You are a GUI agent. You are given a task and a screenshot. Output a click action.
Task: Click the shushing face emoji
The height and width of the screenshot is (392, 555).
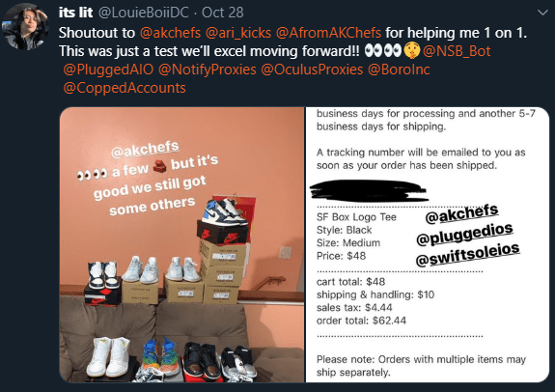tap(411, 51)
